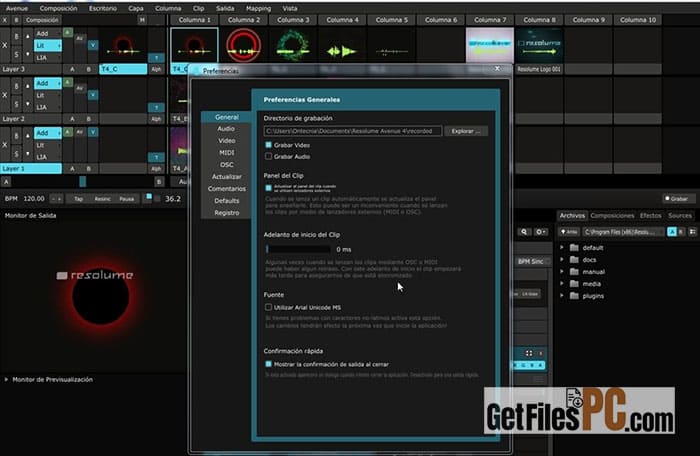Trigger Columna 2 header
700x456 pixels.
click(244, 20)
